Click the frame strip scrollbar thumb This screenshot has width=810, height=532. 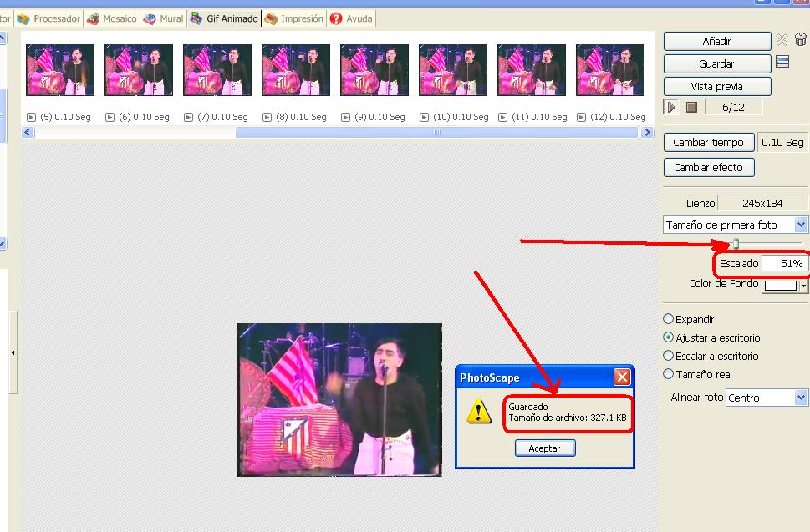click(437, 133)
